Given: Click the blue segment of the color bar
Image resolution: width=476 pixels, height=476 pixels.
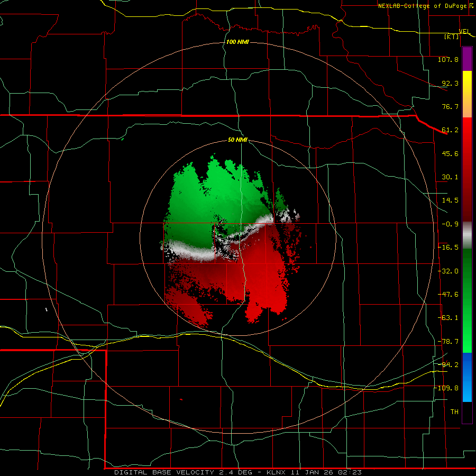Looking at the screenshot, I should click(x=467, y=377).
